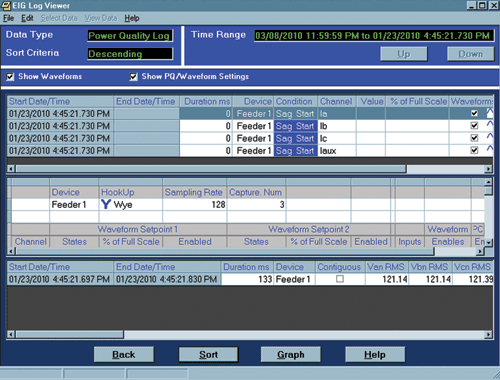
Task: Open the Help menu
Action: (x=132, y=18)
